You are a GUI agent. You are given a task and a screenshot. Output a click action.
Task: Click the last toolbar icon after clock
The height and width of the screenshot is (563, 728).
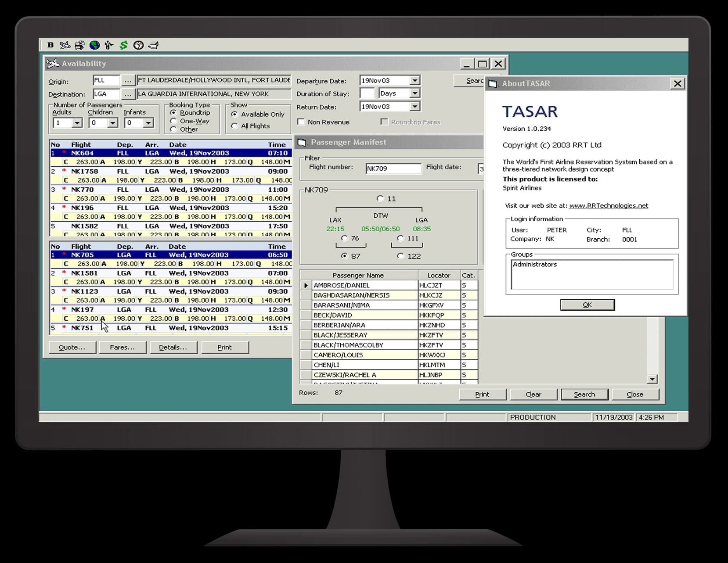pyautogui.click(x=153, y=45)
